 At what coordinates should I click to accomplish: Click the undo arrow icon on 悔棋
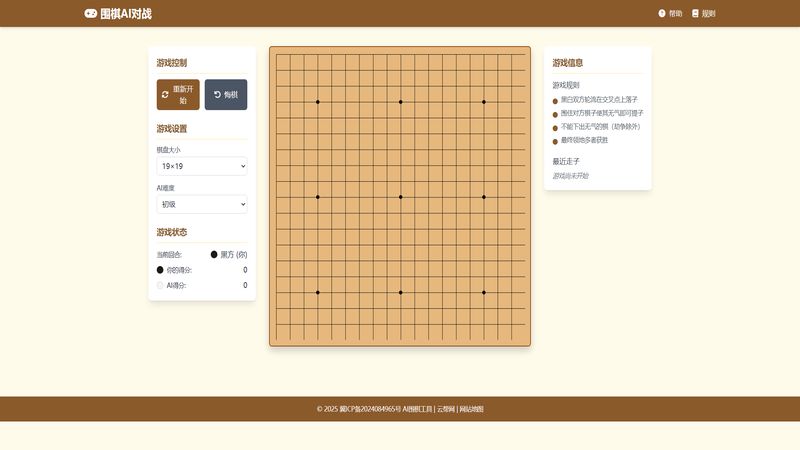click(217, 95)
